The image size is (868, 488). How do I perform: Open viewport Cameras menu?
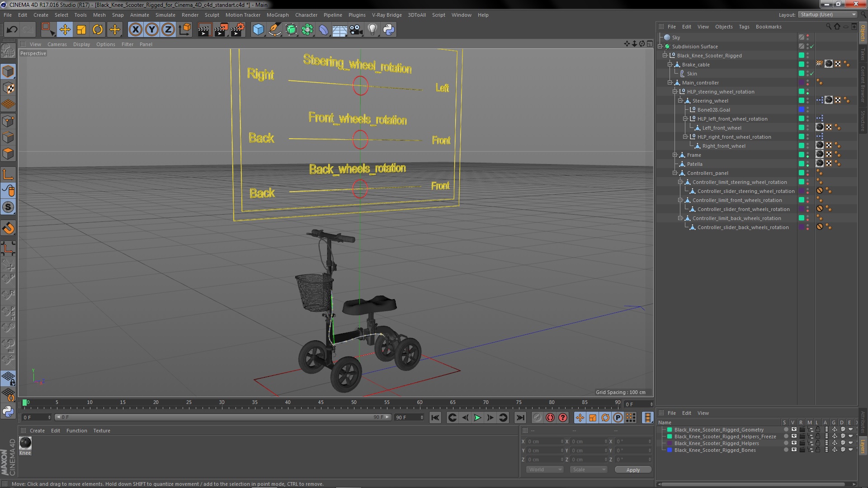point(57,44)
